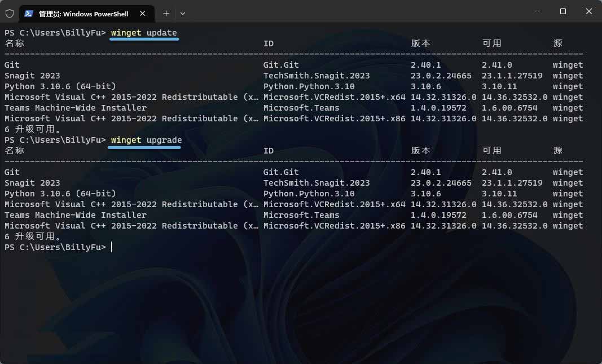Click "Teams Machine-Wide Installer" in winget upgrade output

pyautogui.click(x=76, y=215)
